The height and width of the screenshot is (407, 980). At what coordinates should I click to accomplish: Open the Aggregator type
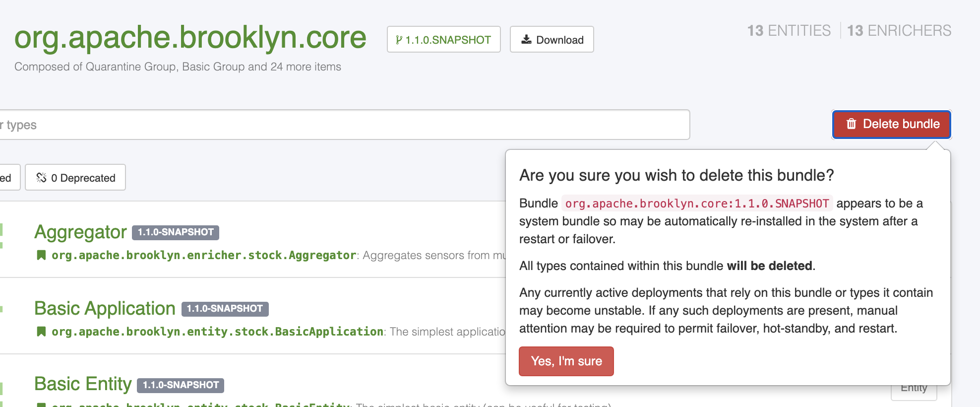(x=80, y=232)
